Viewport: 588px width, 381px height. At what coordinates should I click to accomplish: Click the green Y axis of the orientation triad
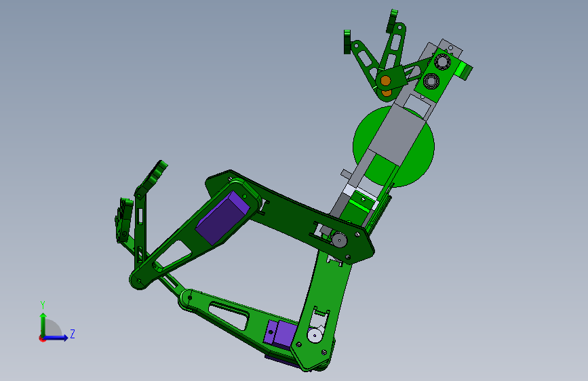(43, 324)
